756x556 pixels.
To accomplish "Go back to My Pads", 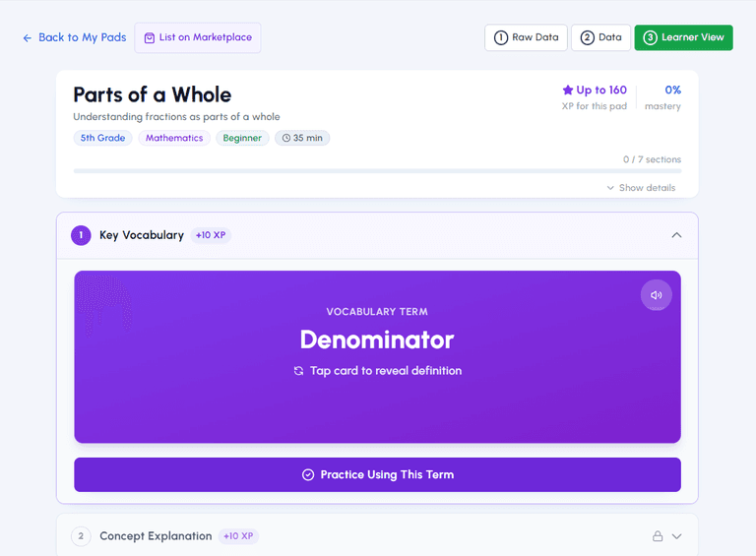I will 75,37.
